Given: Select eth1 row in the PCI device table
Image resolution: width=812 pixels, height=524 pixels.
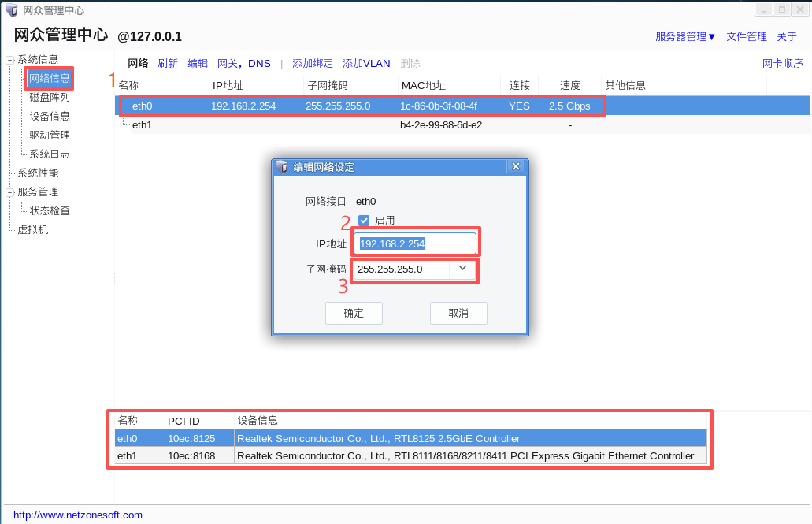Looking at the screenshot, I should click(410, 456).
